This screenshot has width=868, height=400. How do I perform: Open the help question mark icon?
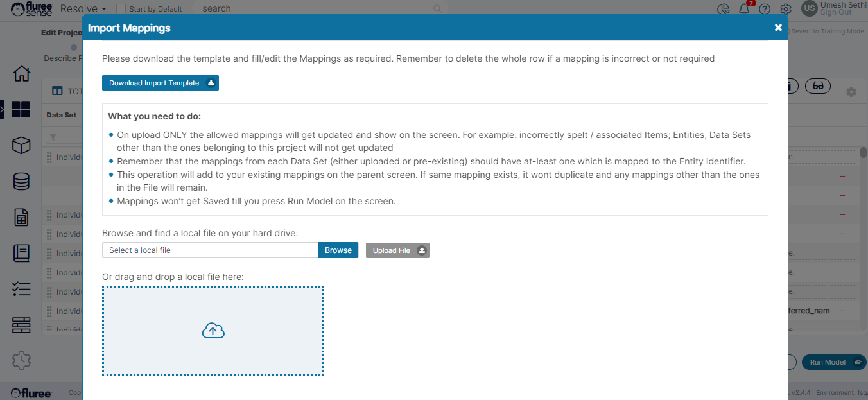(764, 9)
